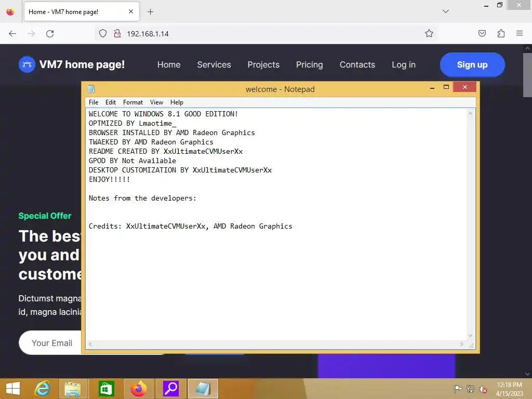Click the 'OPTMIZED BY Lmaotime_' line
Screen dimensions: 532x399
coord(132,123)
